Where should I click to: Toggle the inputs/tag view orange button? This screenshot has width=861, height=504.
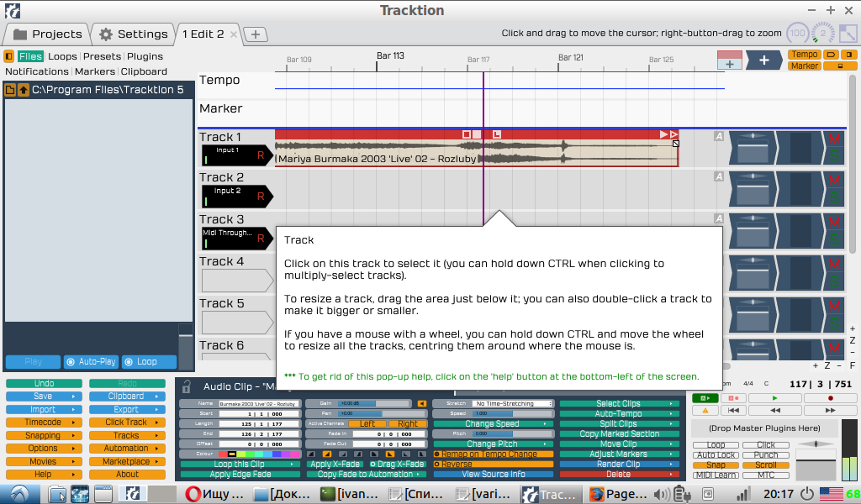(832, 55)
